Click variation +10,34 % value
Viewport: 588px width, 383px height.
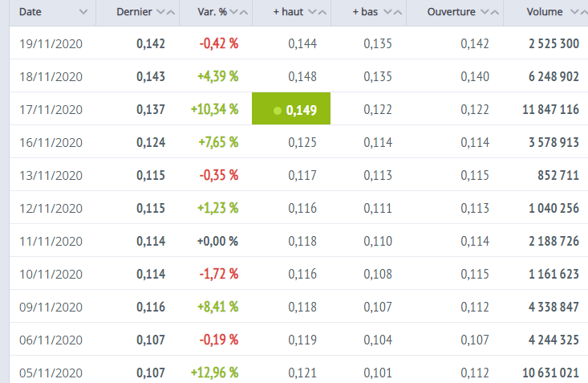click(214, 110)
